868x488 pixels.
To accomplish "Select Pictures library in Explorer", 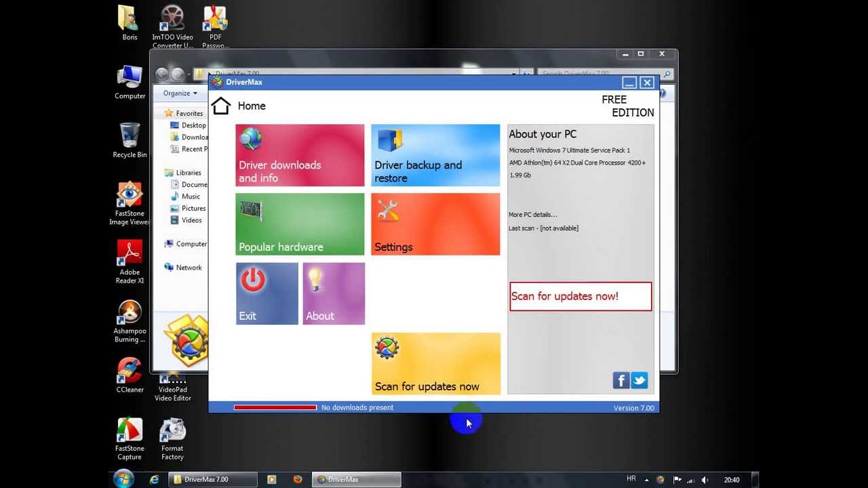I will pyautogui.click(x=188, y=209).
